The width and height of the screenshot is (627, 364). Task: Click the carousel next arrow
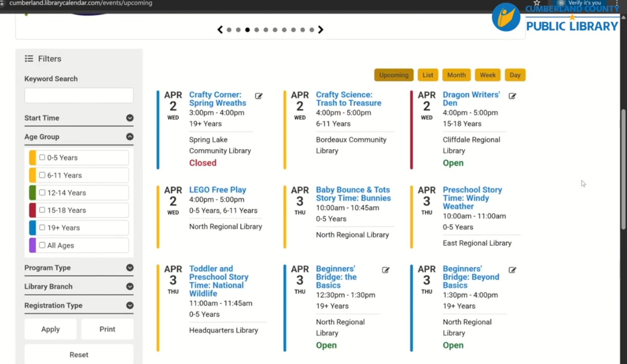click(320, 30)
